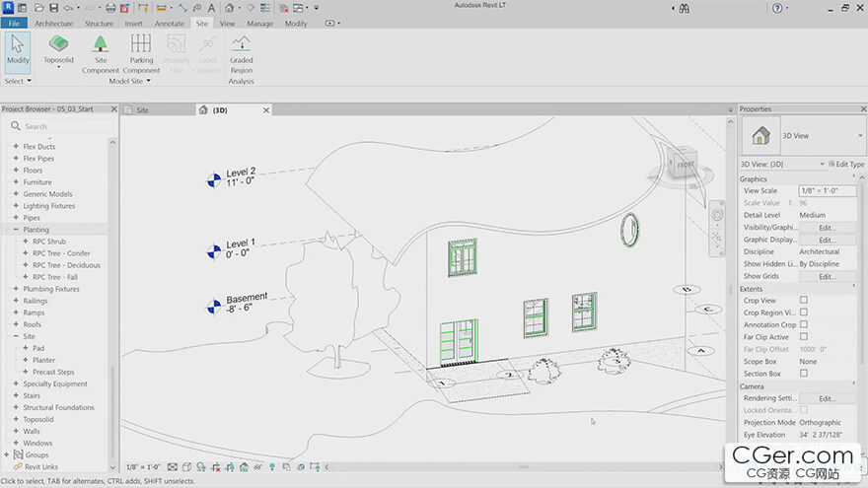Check the Section Box checkbox
Viewport: 868px width, 488px height.
point(804,373)
